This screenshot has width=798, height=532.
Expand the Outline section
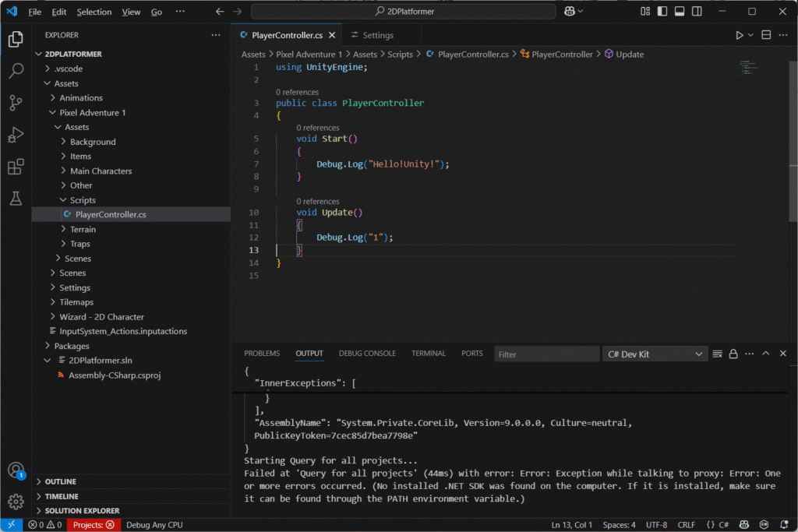pyautogui.click(x=131, y=481)
